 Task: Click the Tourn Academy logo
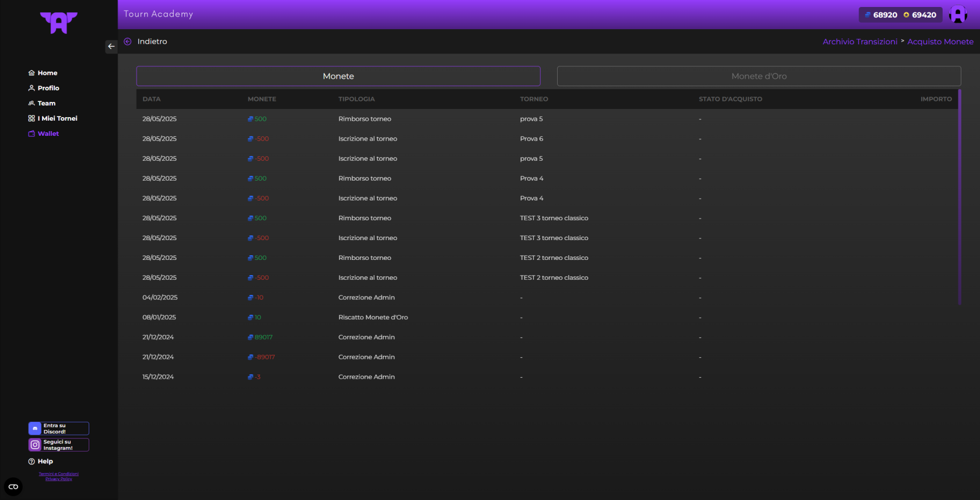click(58, 23)
